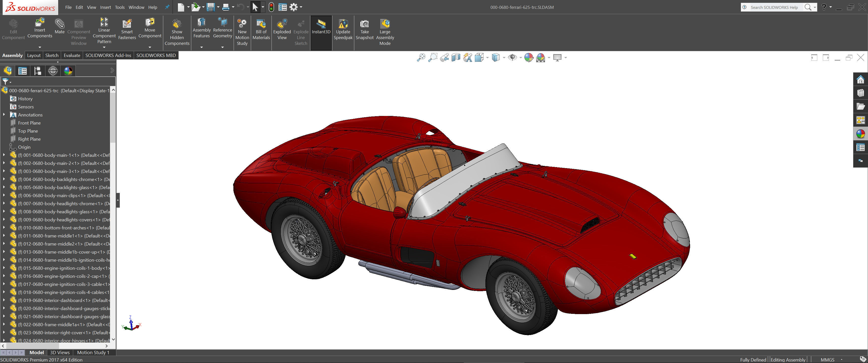Open Linear Component Pattern tool
Image resolution: width=868 pixels, height=363 pixels.
[x=104, y=31]
